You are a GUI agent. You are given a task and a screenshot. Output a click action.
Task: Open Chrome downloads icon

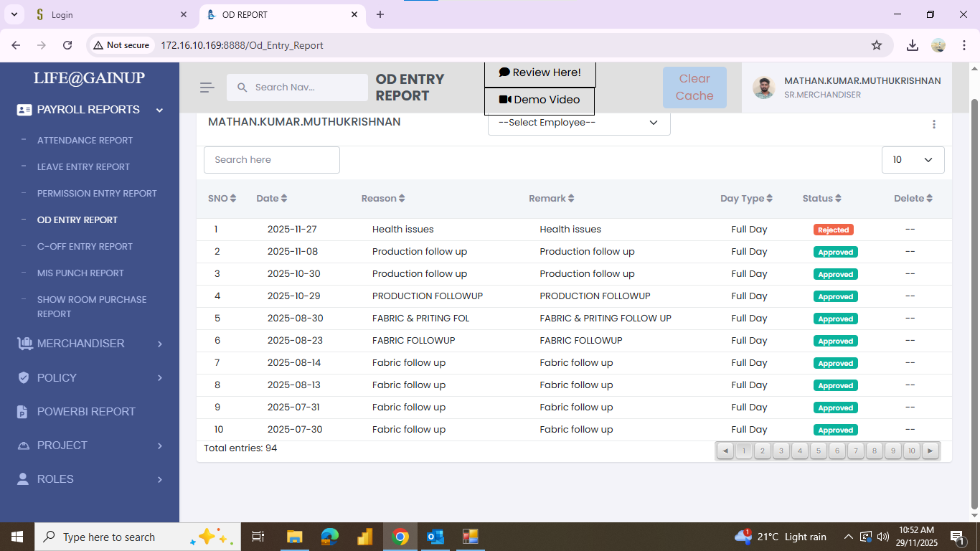click(x=912, y=45)
